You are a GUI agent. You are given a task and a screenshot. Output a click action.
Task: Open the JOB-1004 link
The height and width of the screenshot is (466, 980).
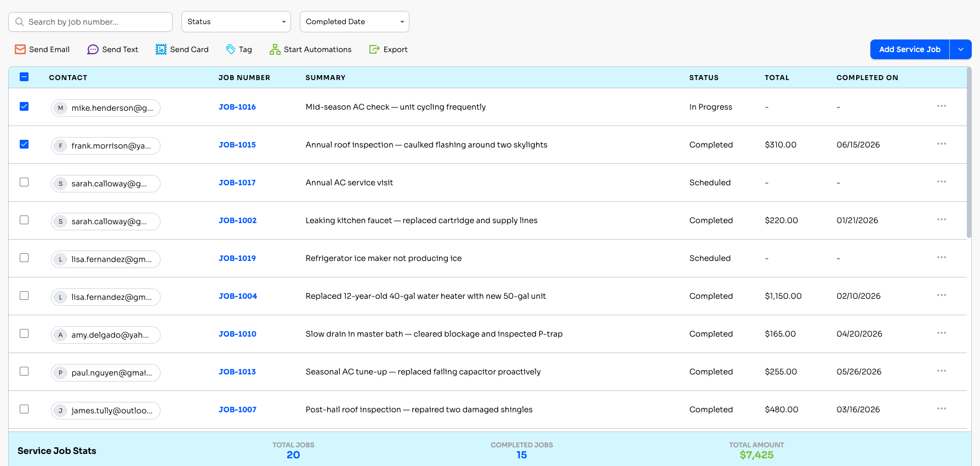click(x=238, y=296)
